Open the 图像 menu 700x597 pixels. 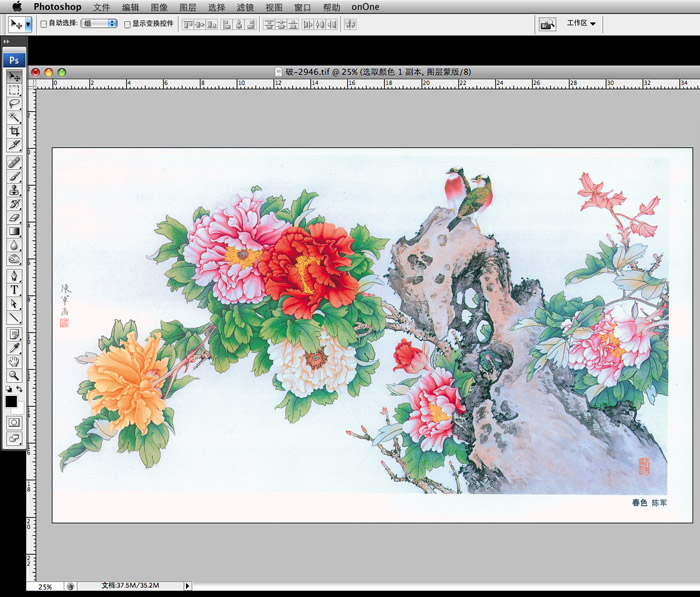click(159, 7)
